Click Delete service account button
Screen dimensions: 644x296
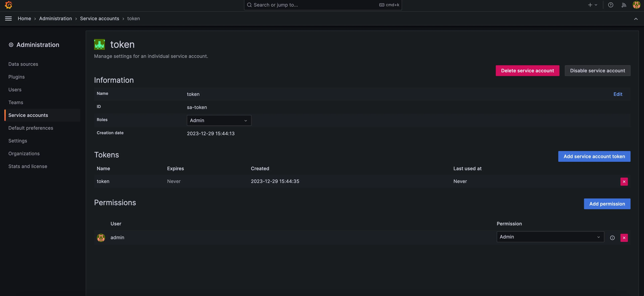click(x=528, y=71)
